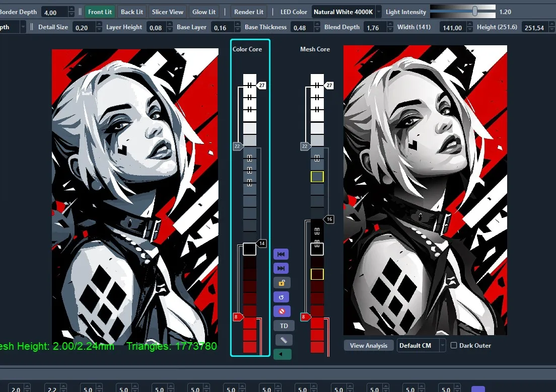The image size is (556, 392).
Task: Increase Blend Depth with its up arrow
Action: [390, 25]
